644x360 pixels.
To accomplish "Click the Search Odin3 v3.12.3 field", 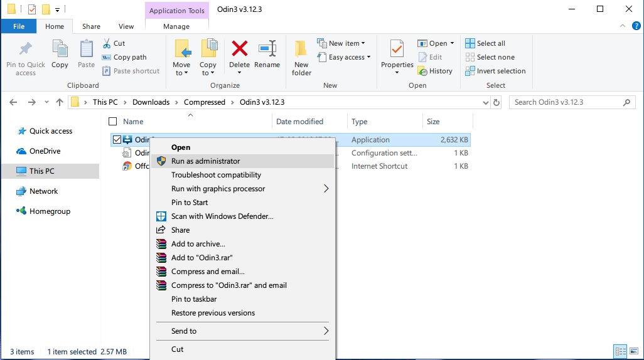I will (572, 102).
